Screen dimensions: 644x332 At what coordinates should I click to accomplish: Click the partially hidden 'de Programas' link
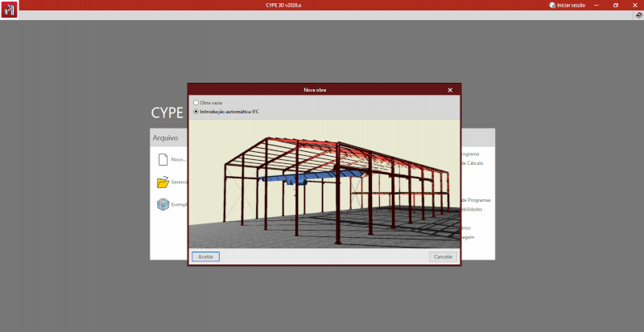[x=475, y=199]
